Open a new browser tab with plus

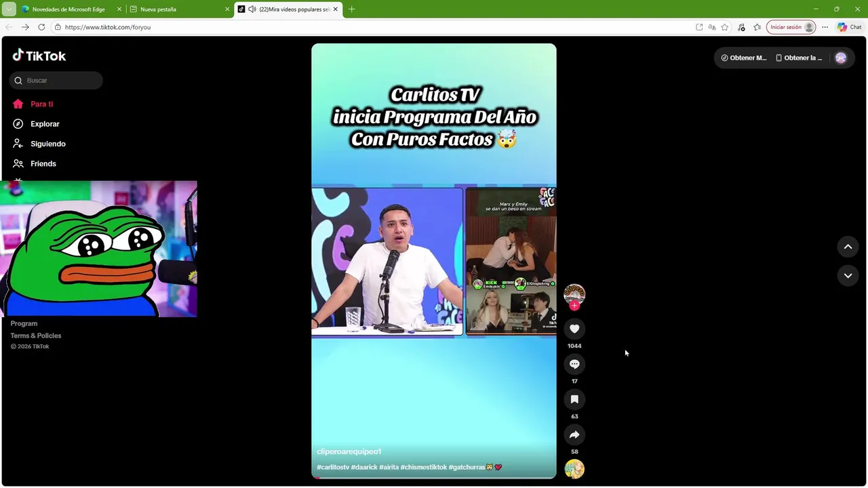click(x=351, y=9)
